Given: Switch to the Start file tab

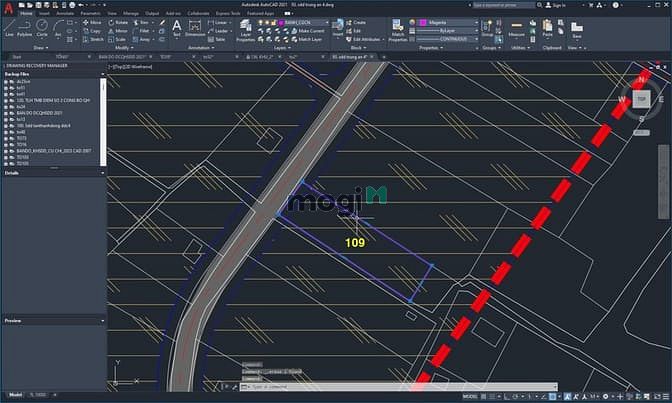Looking at the screenshot, I should click(x=17, y=57).
